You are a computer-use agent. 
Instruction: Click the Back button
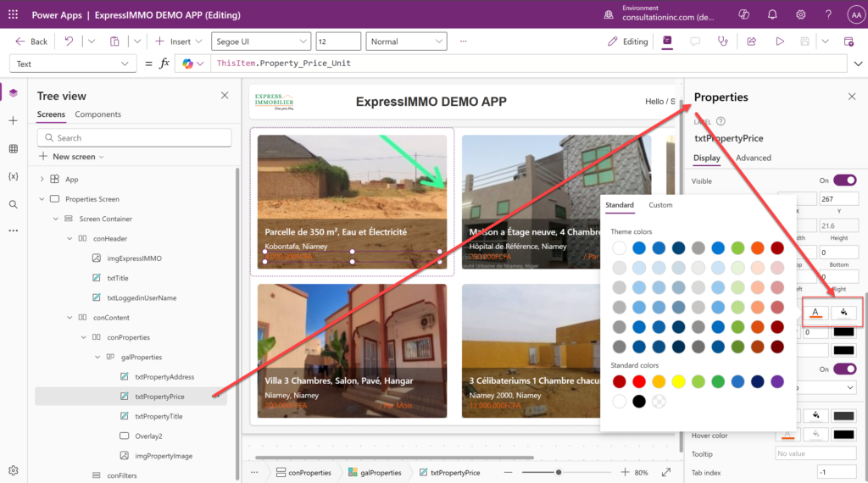pos(31,42)
